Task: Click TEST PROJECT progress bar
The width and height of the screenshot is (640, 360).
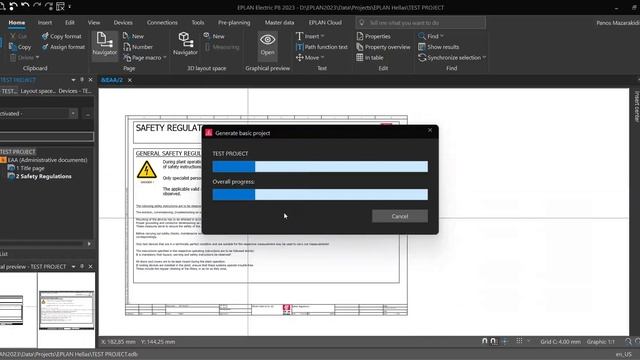Action: [320, 166]
